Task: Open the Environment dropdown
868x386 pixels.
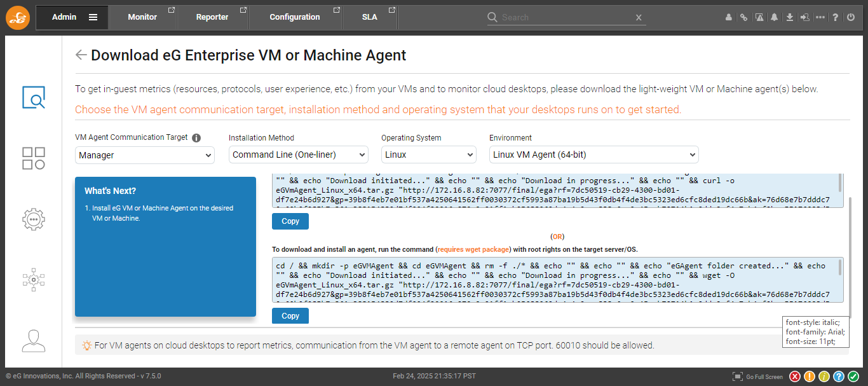Action: tap(594, 155)
